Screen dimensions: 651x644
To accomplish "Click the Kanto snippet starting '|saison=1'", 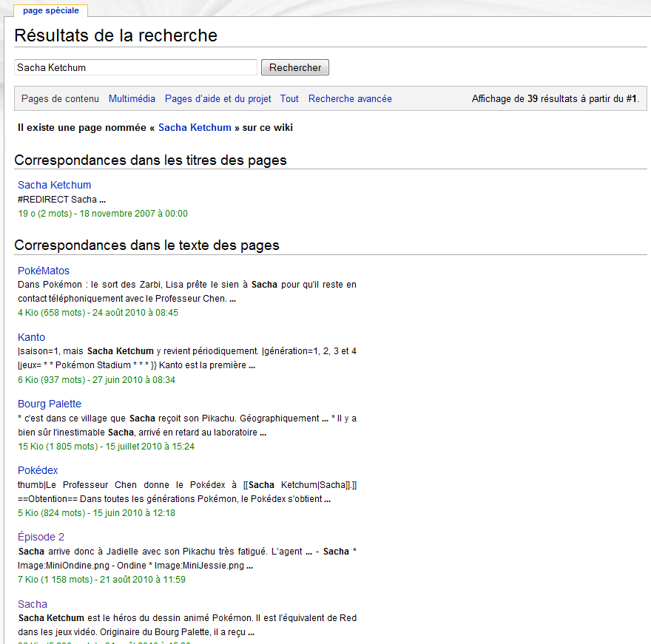I will 187,358.
